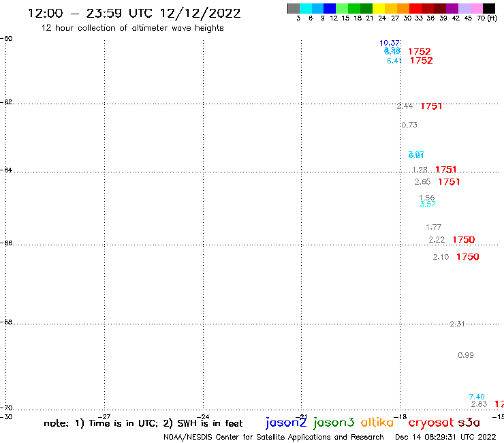The width and height of the screenshot is (504, 443).
Task: Click the latitude axis label '-62'
Action: [6, 102]
